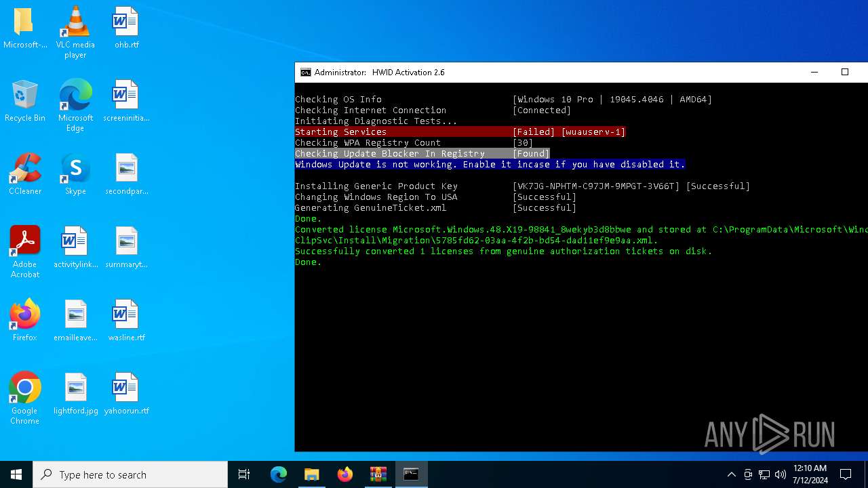Open emailleave... image file icon
This screenshot has width=868, height=488.
coord(75,321)
